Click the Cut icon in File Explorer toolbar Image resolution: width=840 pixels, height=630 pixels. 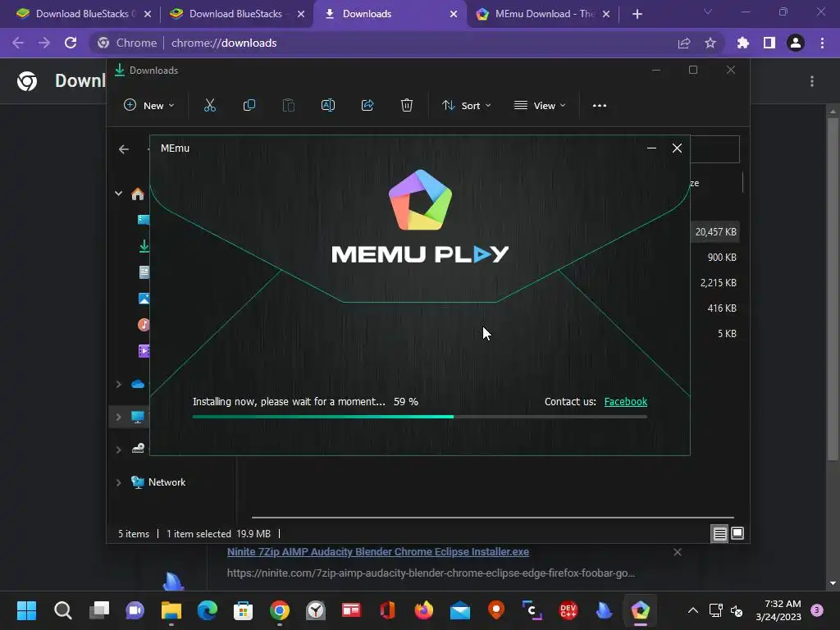209,106
